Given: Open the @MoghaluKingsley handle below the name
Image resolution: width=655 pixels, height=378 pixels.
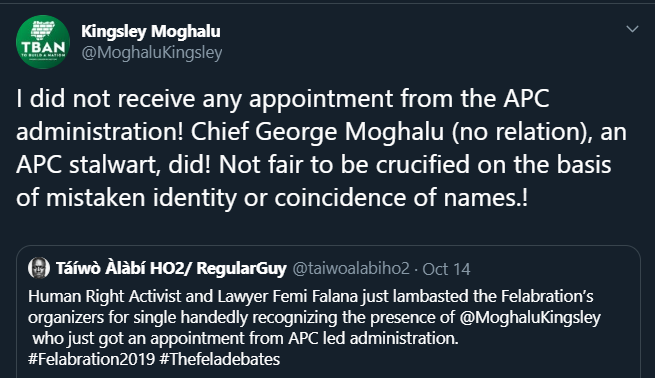Looking at the screenshot, I should click(x=152, y=53).
